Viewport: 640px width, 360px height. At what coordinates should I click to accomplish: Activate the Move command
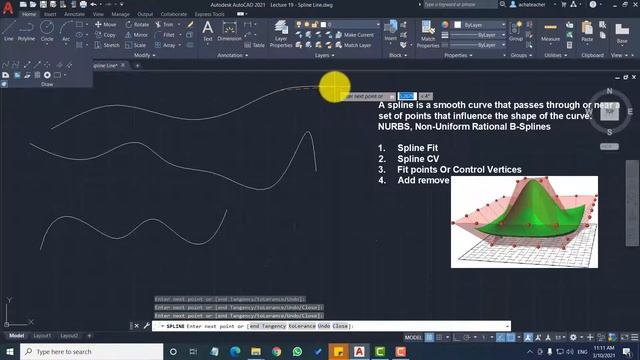pos(106,24)
